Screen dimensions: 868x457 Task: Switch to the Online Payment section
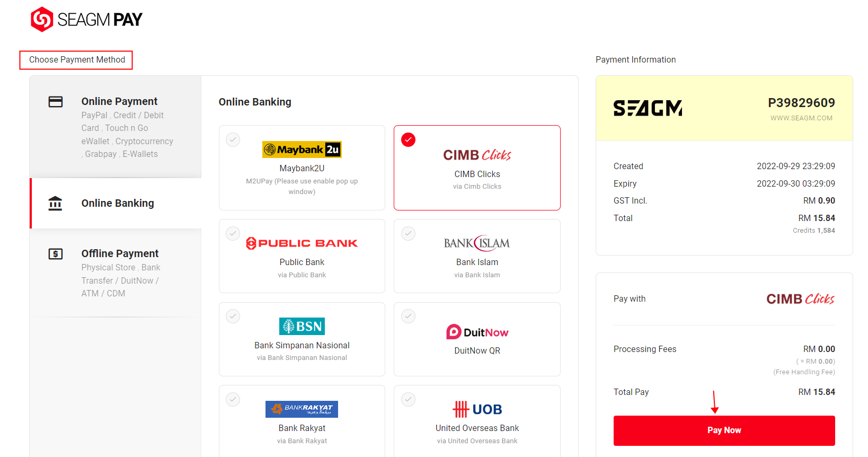tap(119, 101)
